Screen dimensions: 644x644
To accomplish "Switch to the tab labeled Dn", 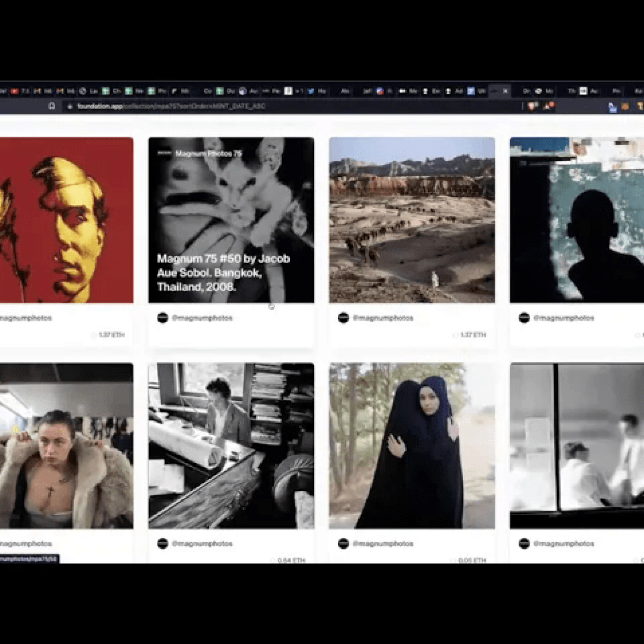I will pyautogui.click(x=527, y=91).
